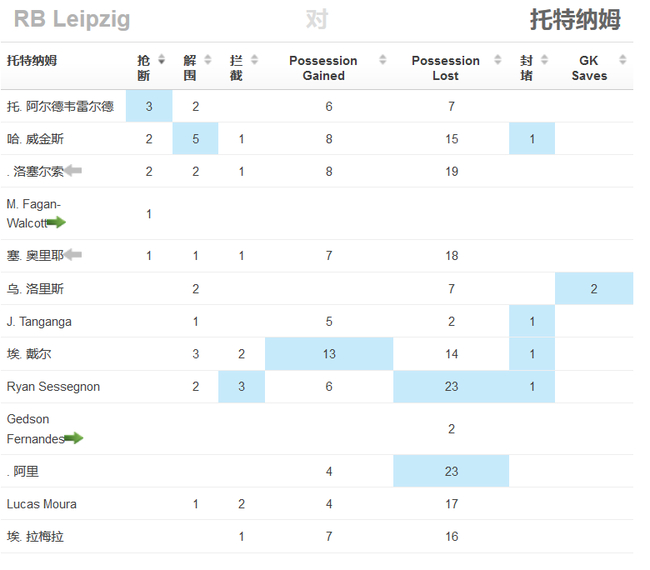Switch to RB Leipzig team tab
The height and width of the screenshot is (570, 650).
[72, 19]
